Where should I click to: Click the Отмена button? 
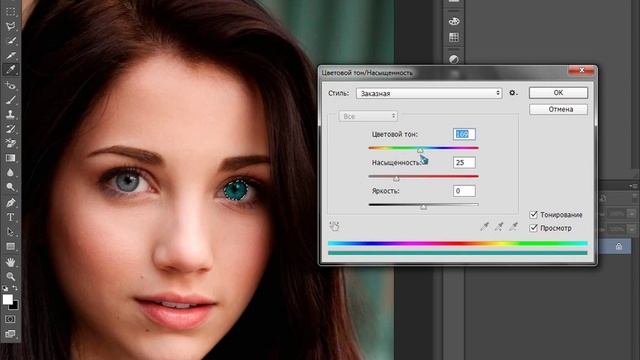point(558,109)
